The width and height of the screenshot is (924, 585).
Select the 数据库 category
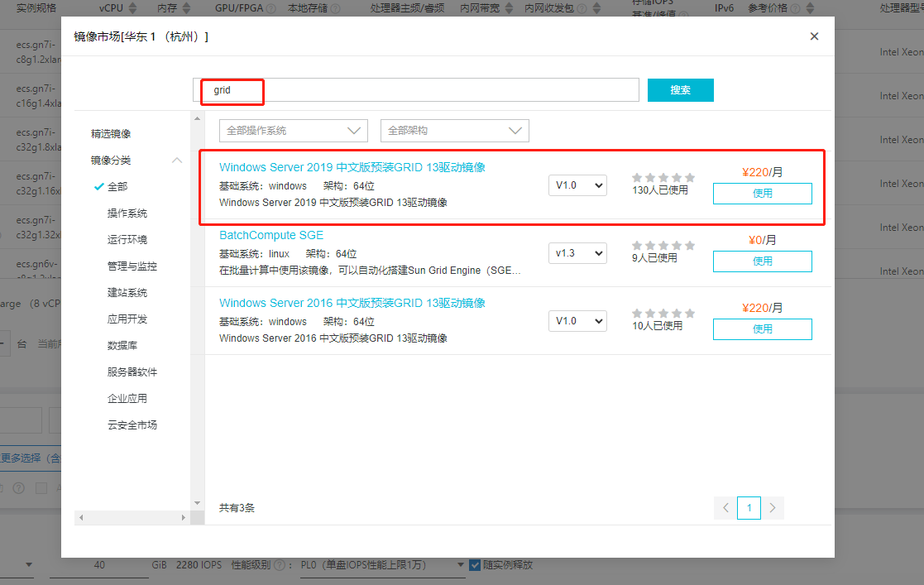(x=122, y=346)
